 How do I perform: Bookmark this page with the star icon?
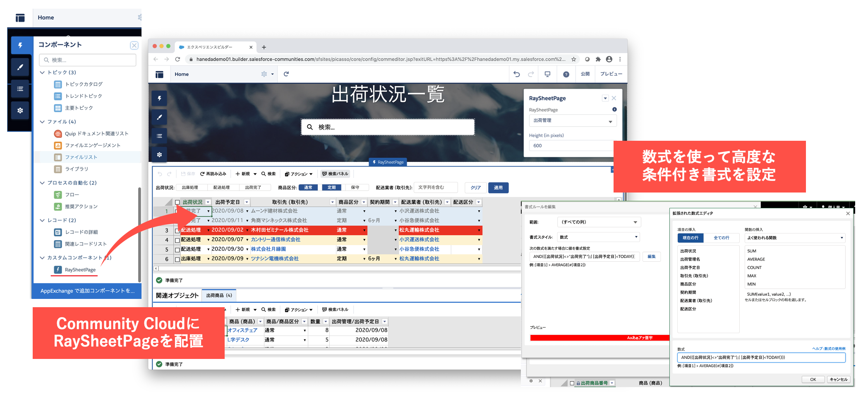click(x=573, y=59)
